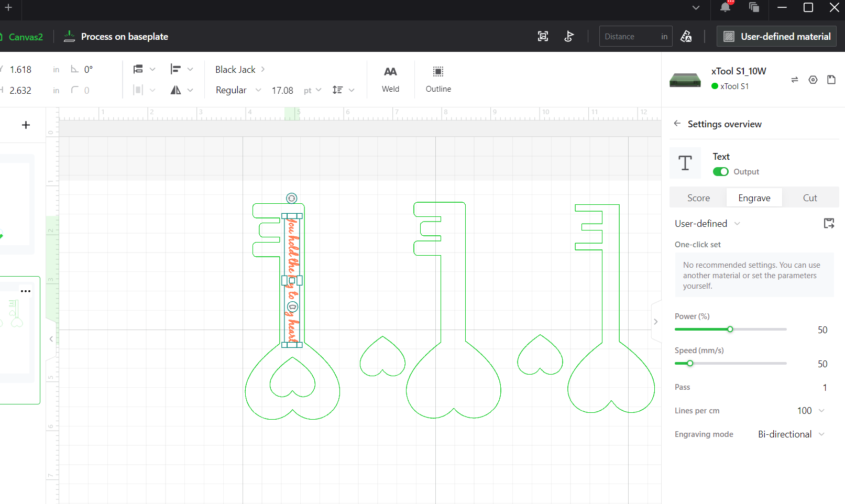Collapse the right settings panel arrow
This screenshot has width=845, height=504.
pyautogui.click(x=655, y=322)
